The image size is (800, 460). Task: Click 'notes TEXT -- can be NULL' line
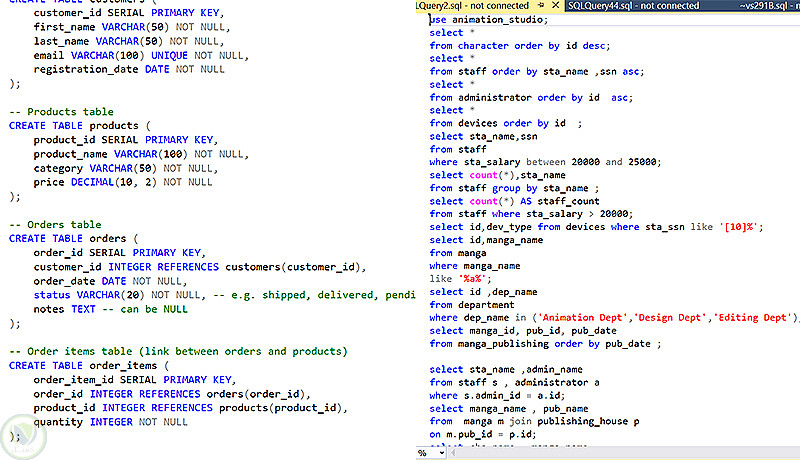(111, 309)
